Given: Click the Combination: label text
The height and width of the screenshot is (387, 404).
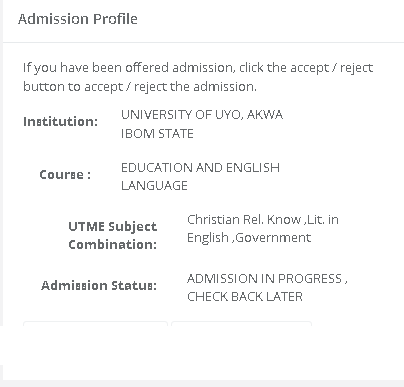Looking at the screenshot, I should [113, 245].
